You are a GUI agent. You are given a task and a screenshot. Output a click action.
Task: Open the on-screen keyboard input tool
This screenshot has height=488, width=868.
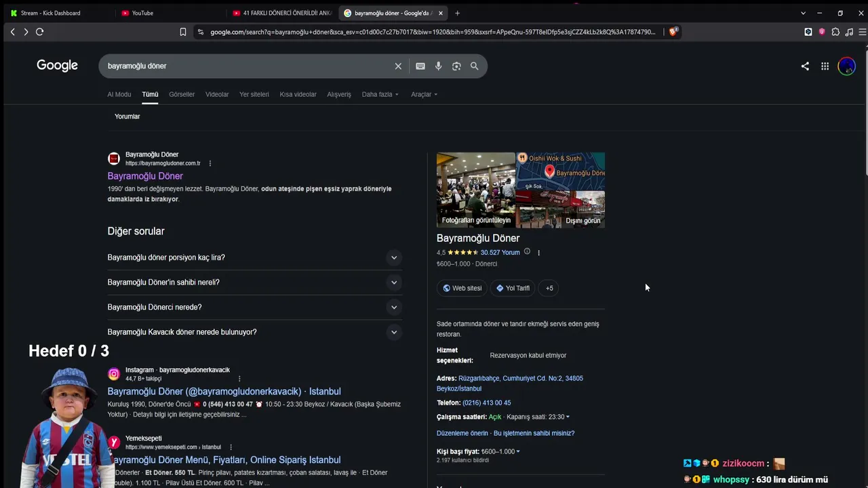pos(420,66)
